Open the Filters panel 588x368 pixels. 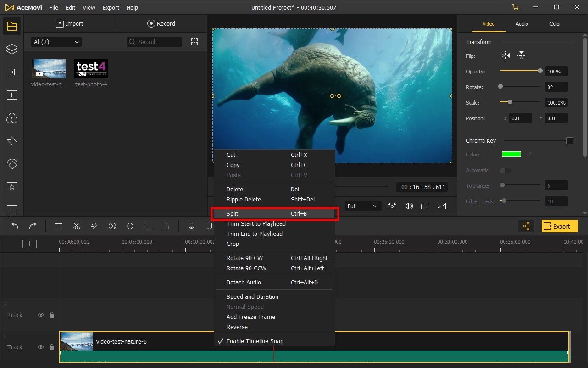pos(11,118)
